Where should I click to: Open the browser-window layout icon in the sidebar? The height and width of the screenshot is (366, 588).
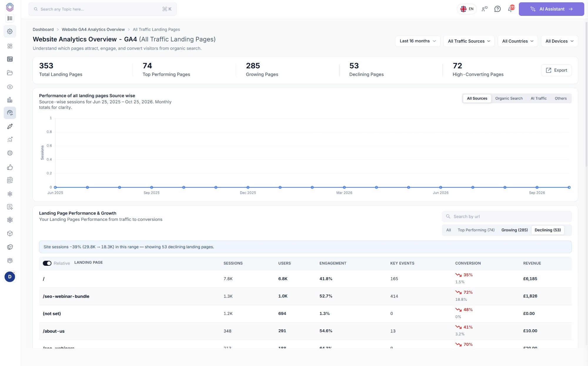(x=10, y=59)
